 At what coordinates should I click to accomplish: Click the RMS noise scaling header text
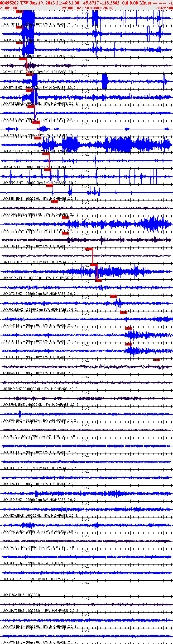click(x=86, y=8)
